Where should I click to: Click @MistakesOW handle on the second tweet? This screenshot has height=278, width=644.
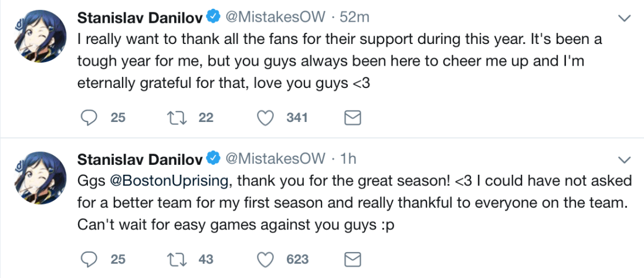(x=275, y=158)
